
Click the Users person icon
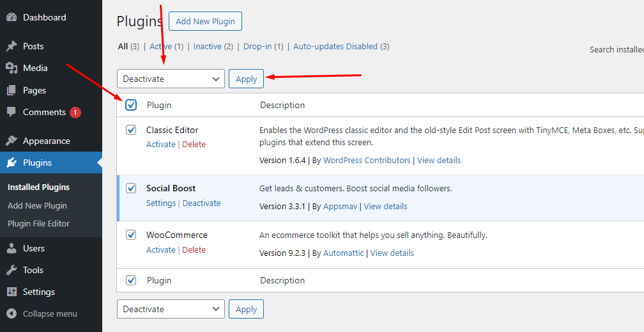11,248
